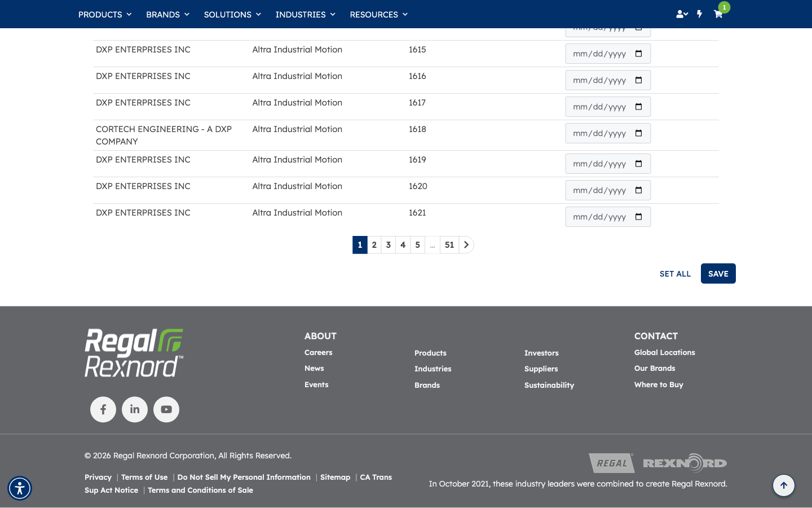Open Do Not Sell My Personal Information

point(244,477)
